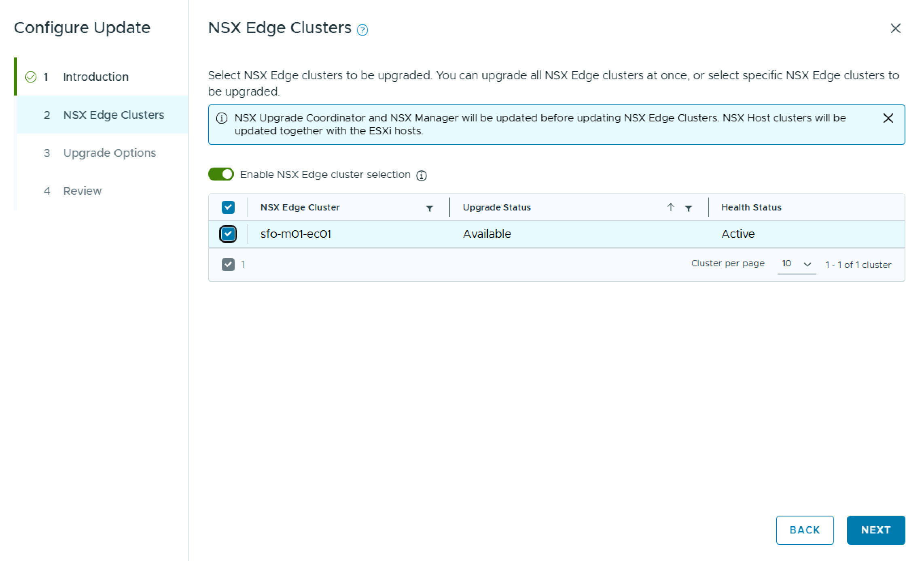
Task: Click the info icon in the banner
Action: point(221,119)
